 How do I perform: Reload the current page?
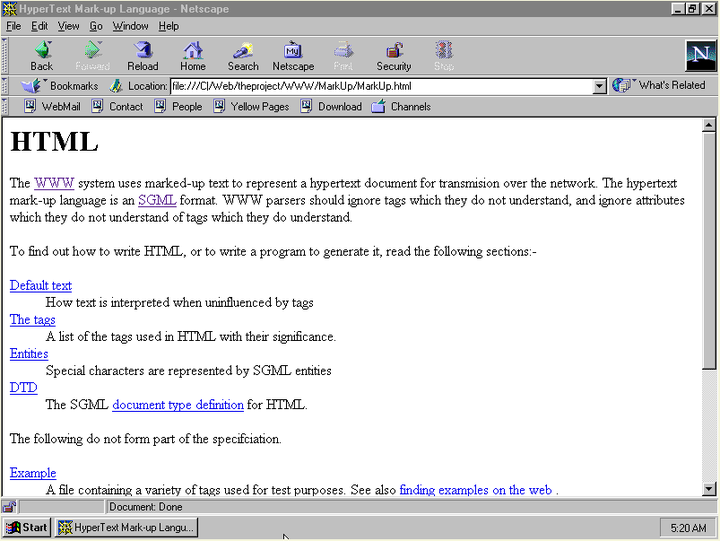coord(143,56)
